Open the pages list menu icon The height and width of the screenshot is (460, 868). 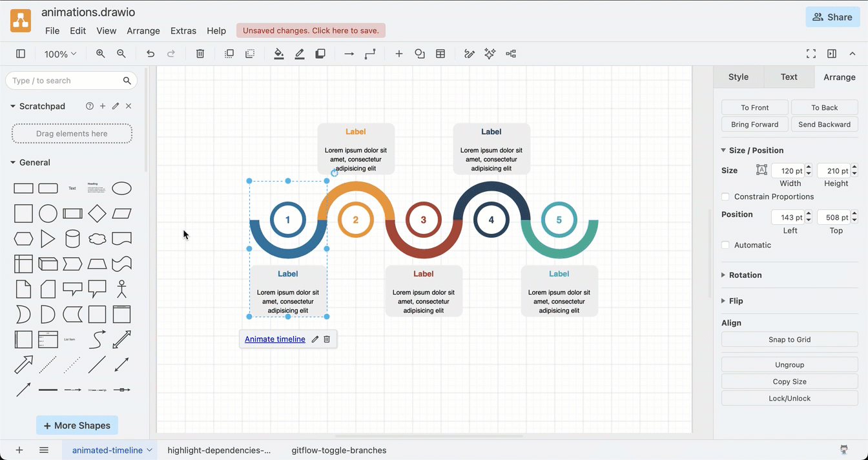[x=44, y=450]
